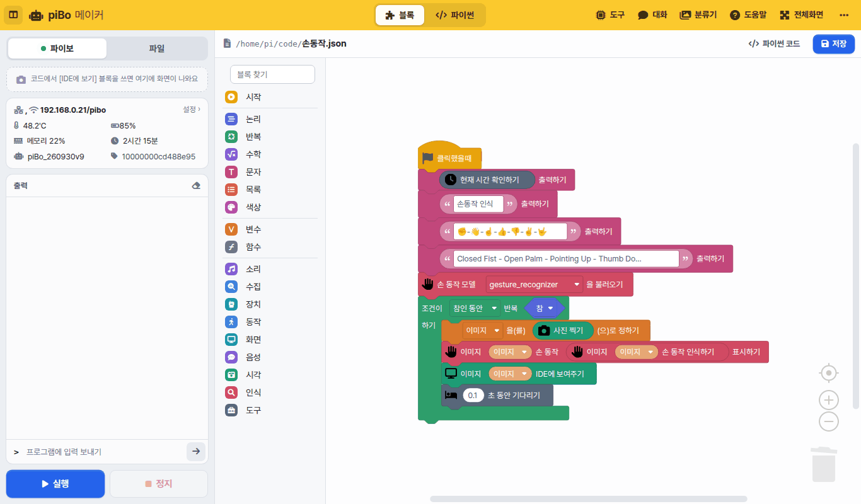The height and width of the screenshot is (504, 861).
Task: Open the 분류기 menu
Action: point(698,15)
